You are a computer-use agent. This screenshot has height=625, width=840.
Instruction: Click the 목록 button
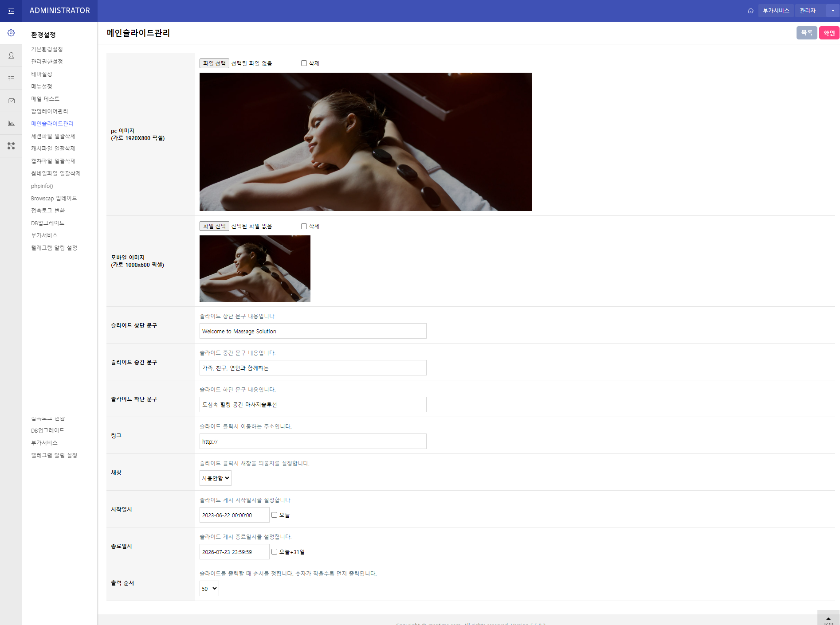(806, 33)
